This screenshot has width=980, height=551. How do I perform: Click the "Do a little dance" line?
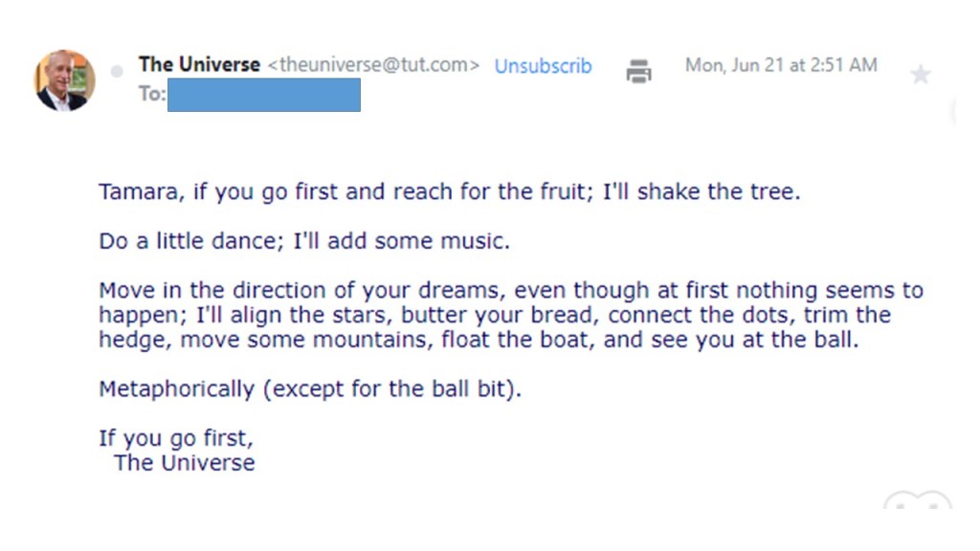[187, 241]
